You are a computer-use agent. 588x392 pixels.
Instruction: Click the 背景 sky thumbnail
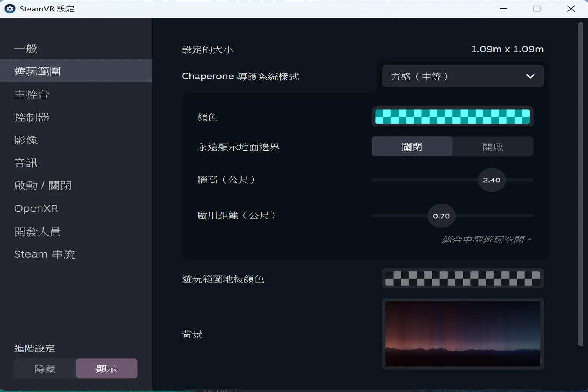click(x=462, y=333)
